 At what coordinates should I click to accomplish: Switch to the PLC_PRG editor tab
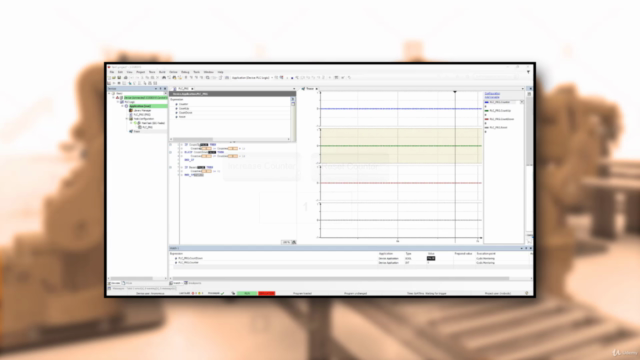(183, 89)
